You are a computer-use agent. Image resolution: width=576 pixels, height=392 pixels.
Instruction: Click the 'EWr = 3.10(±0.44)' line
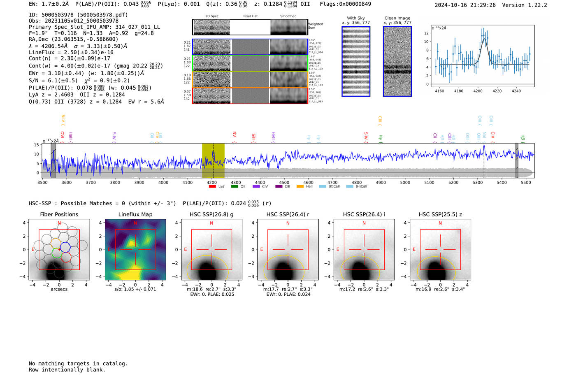[x=86, y=73]
